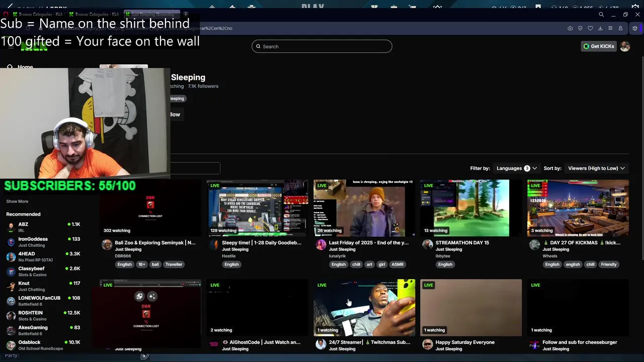Open the user profile avatar on Kick
This screenshot has height=362, width=644.
pyautogui.click(x=625, y=46)
